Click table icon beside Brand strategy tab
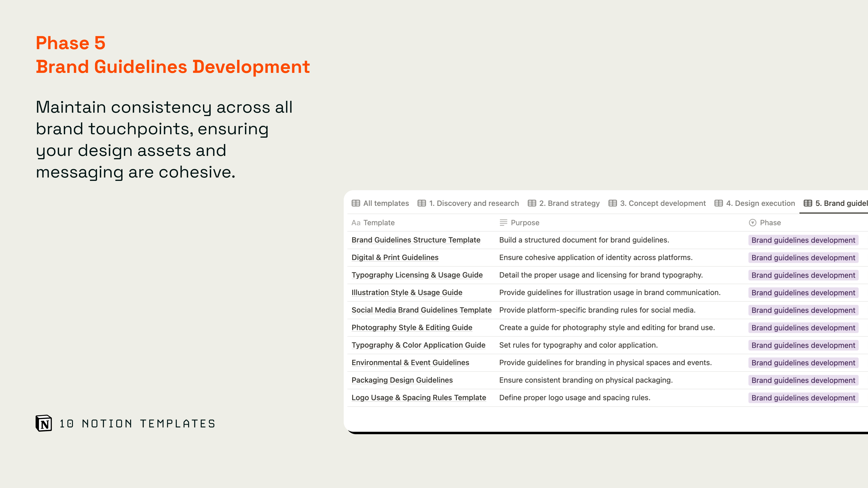The image size is (868, 488). [x=532, y=203]
